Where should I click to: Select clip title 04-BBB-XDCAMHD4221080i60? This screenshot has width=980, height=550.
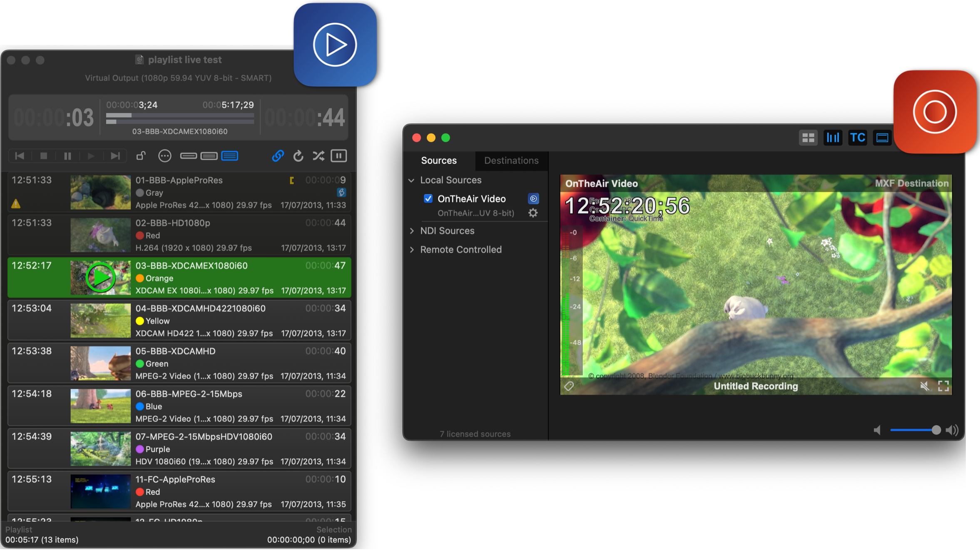point(200,308)
